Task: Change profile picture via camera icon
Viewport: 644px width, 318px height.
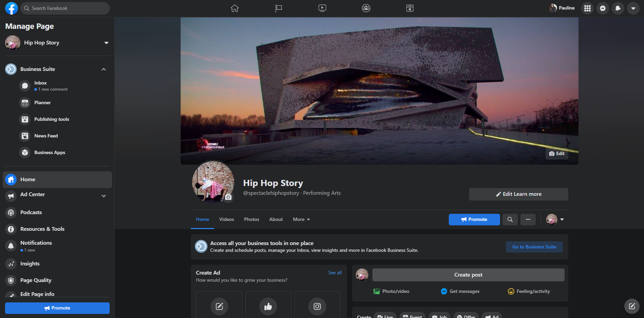Action: [x=228, y=197]
